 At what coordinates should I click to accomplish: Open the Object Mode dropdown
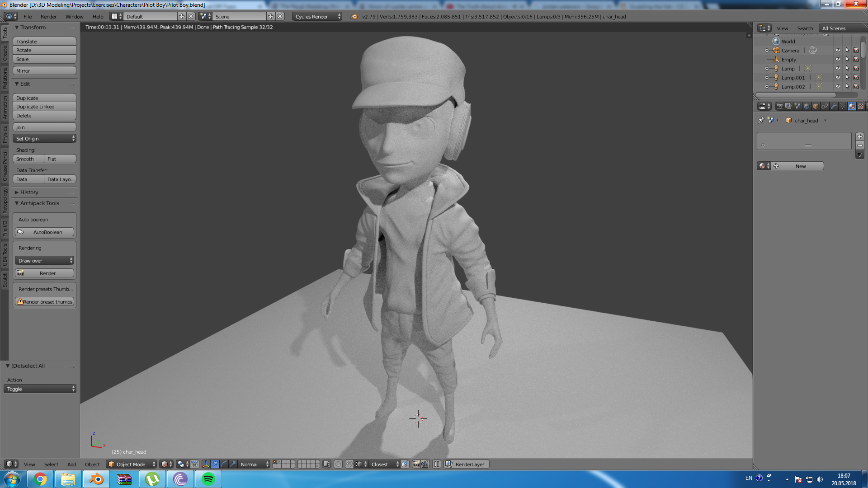[131, 464]
